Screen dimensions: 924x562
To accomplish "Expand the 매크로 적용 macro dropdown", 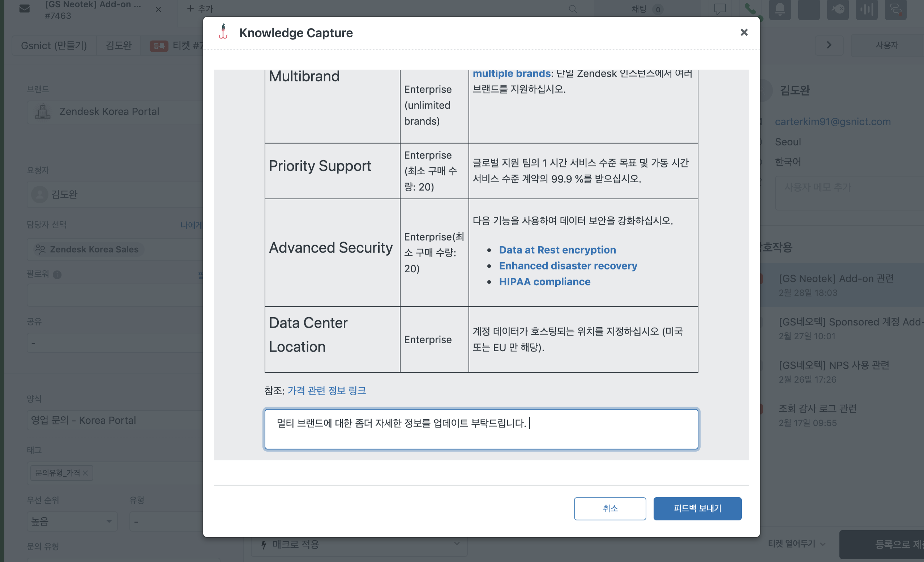I will pyautogui.click(x=359, y=544).
